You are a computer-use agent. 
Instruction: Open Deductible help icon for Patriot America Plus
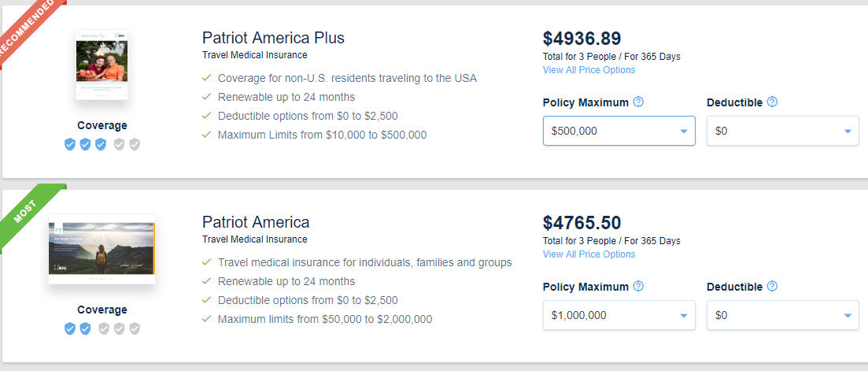tap(772, 102)
